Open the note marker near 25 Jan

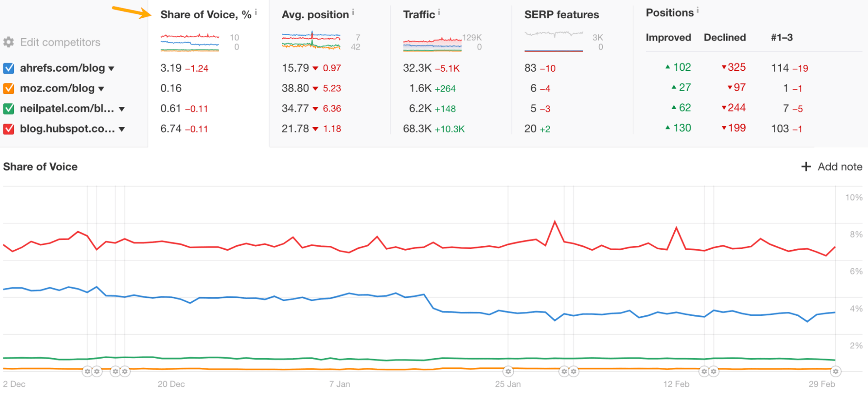[508, 371]
